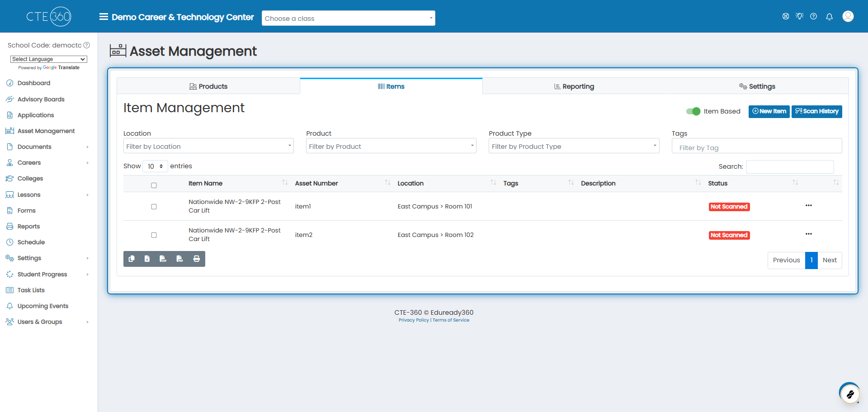868x412 pixels.
Task: Switch to the Reporting tab
Action: pyautogui.click(x=574, y=86)
